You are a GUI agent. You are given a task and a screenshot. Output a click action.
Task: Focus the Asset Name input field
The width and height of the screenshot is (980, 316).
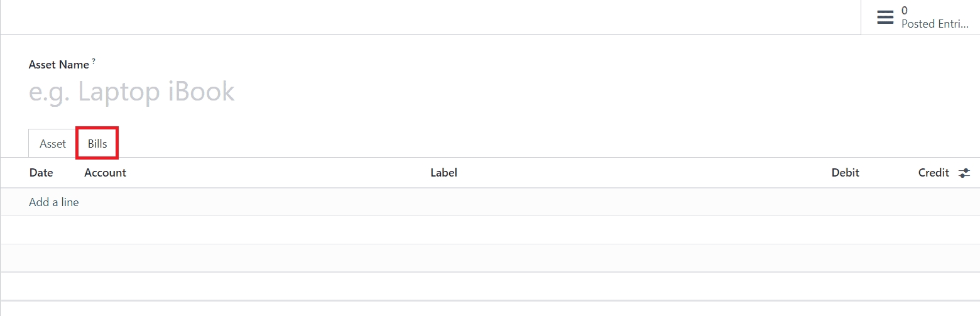tap(251, 92)
